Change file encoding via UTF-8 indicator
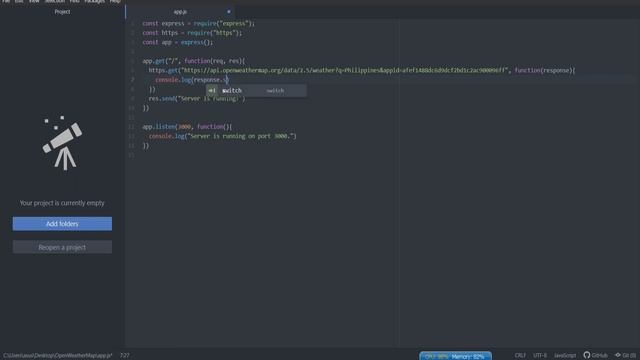This screenshot has width=640, height=360. coord(540,356)
